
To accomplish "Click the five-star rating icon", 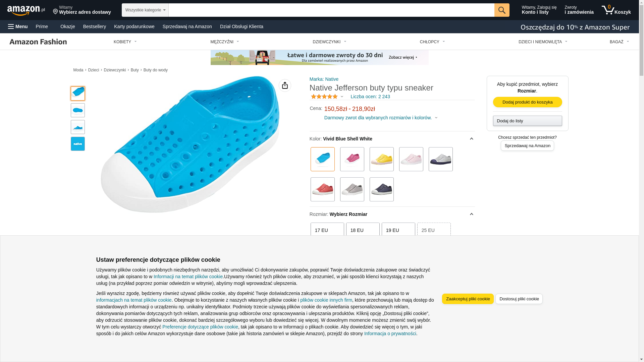I will pos(324,97).
